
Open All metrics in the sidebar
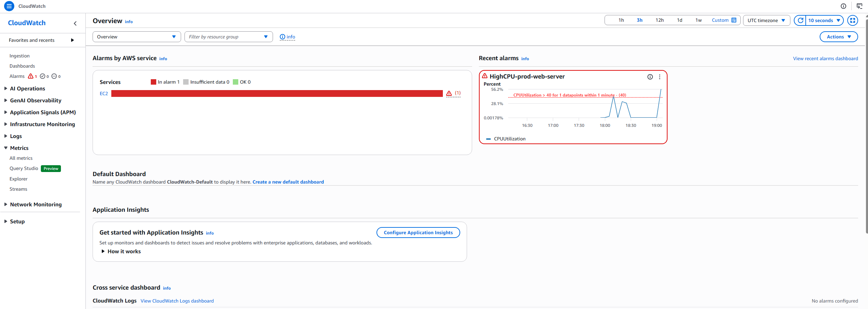pos(21,158)
